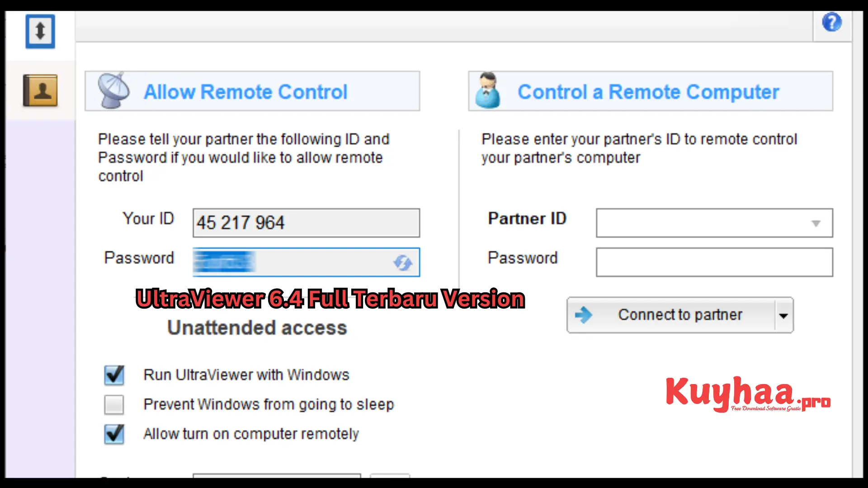Viewport: 868px width, 488px height.
Task: Click the refresh password rotation icon
Action: pos(403,262)
